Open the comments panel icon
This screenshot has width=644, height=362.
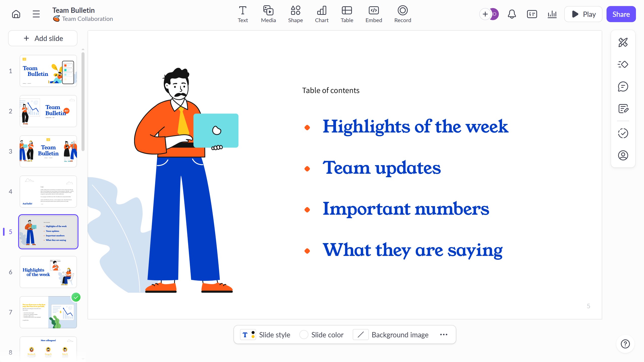pyautogui.click(x=623, y=87)
